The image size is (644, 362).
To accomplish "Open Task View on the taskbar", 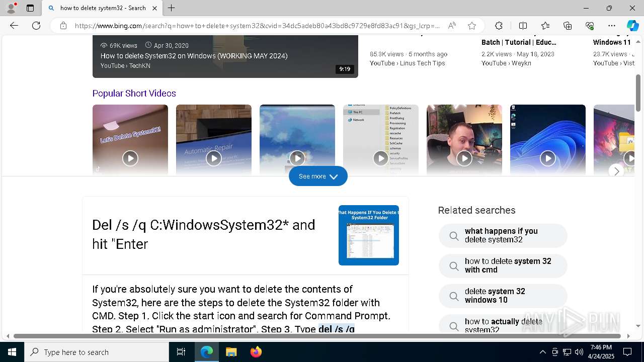I will [181, 352].
